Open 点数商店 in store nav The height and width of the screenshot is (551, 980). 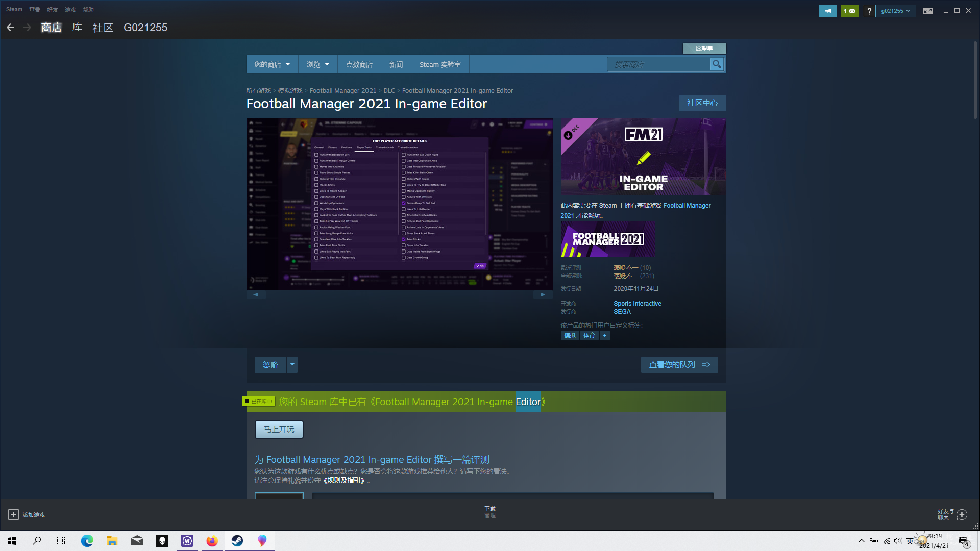pyautogui.click(x=359, y=64)
